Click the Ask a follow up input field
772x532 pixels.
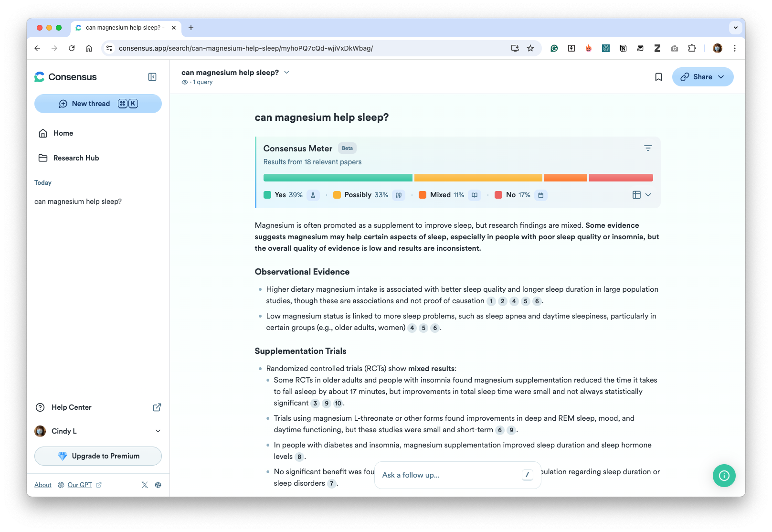449,475
